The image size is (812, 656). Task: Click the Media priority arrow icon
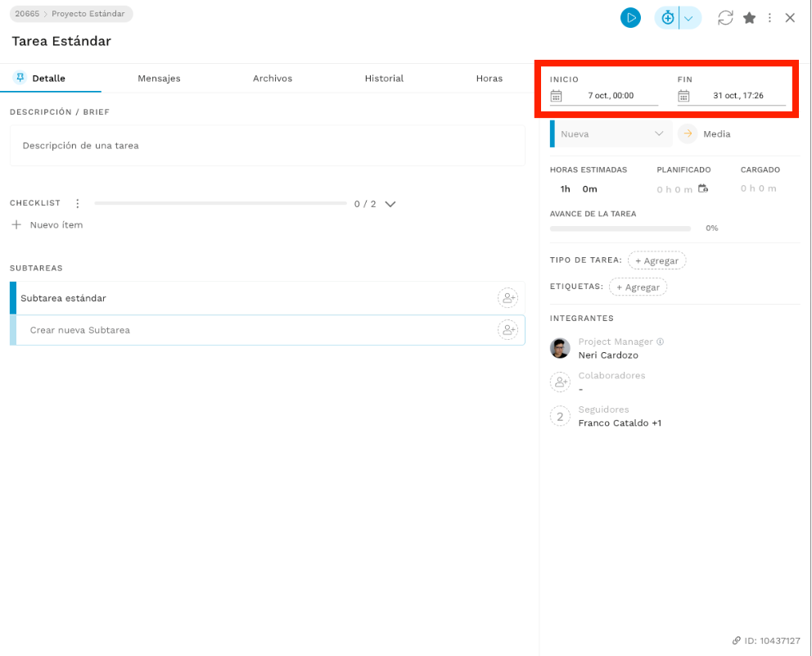[688, 133]
